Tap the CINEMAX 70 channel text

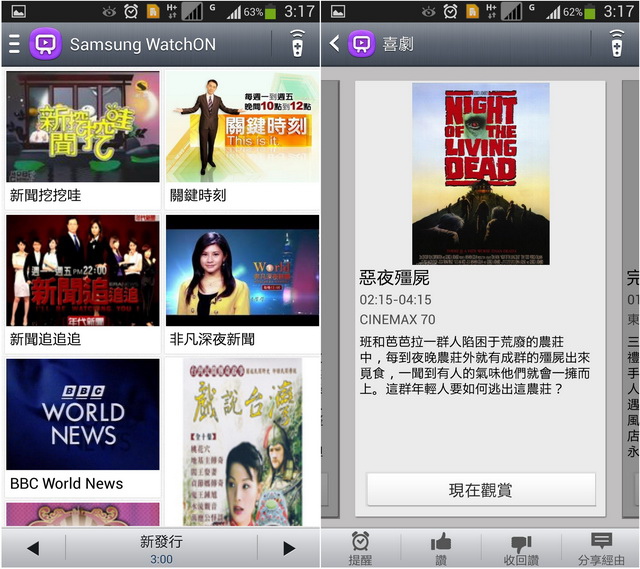(x=397, y=320)
